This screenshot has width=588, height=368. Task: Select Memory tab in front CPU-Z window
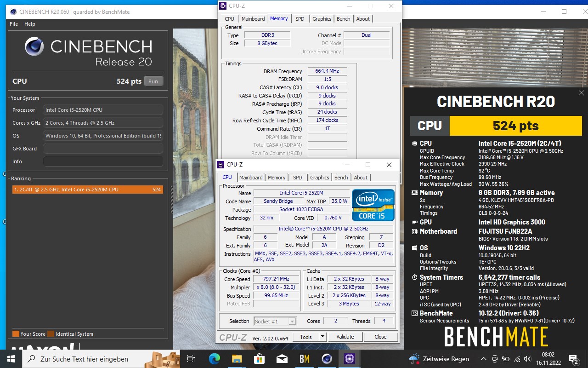pyautogui.click(x=277, y=178)
